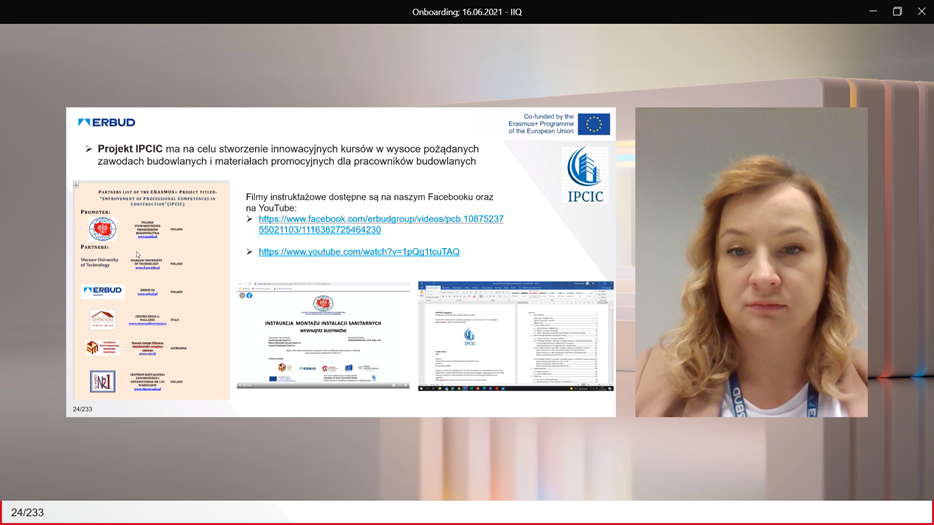Screen dimensions: 934x525
Task: Click the ERBUD logo in partners list
Action: (x=102, y=291)
